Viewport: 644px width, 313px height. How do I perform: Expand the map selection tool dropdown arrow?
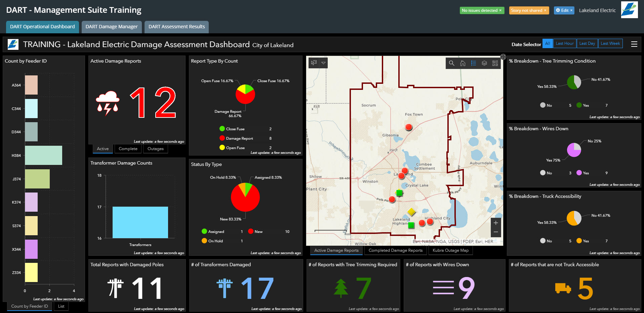[x=323, y=63]
